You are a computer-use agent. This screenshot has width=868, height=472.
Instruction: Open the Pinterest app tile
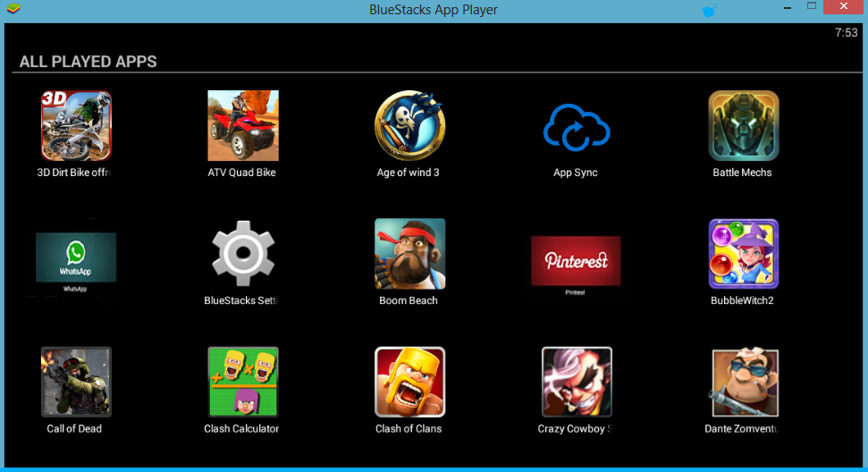coord(576,261)
